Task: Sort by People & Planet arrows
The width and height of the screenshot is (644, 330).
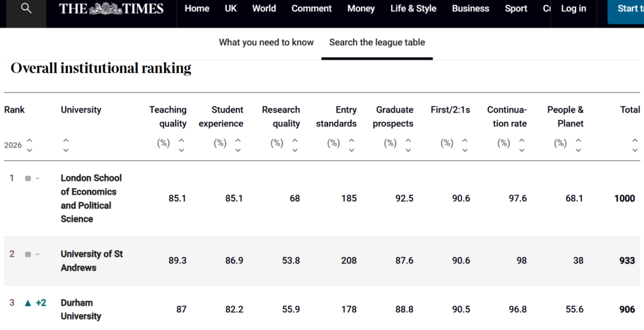Action: (x=577, y=145)
